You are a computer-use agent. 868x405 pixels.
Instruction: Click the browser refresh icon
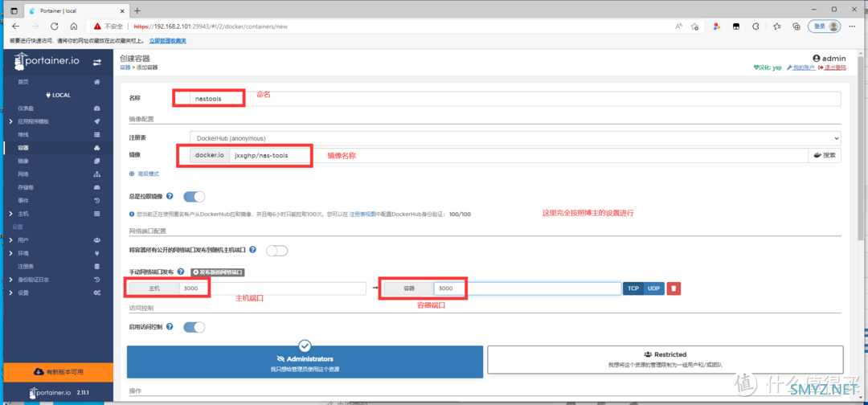point(55,26)
